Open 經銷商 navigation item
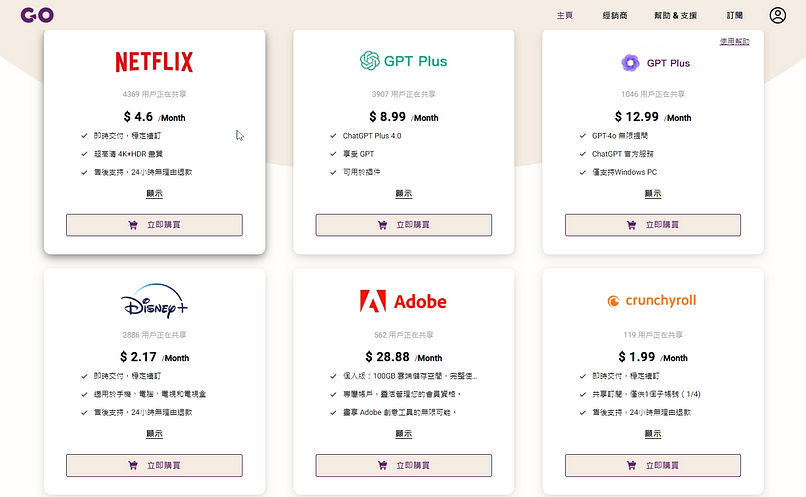The height and width of the screenshot is (497, 806). (615, 15)
